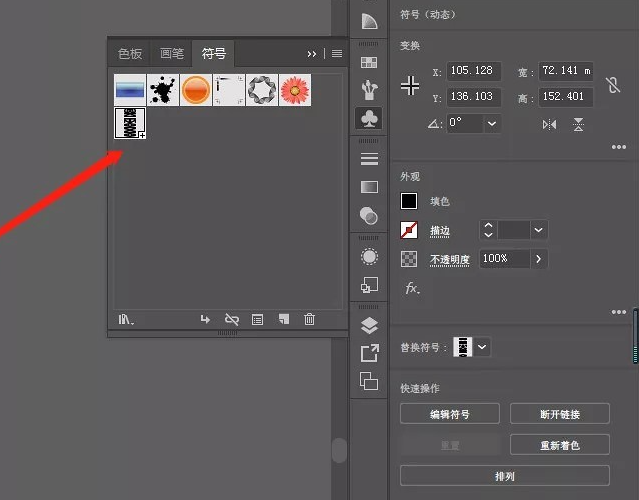
Task: Open the stroke weight dropdown arrow
Action: click(538, 230)
